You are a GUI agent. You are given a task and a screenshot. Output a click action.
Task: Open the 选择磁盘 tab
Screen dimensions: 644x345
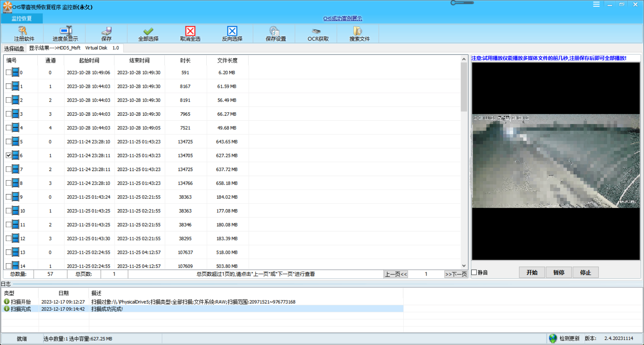tap(14, 48)
